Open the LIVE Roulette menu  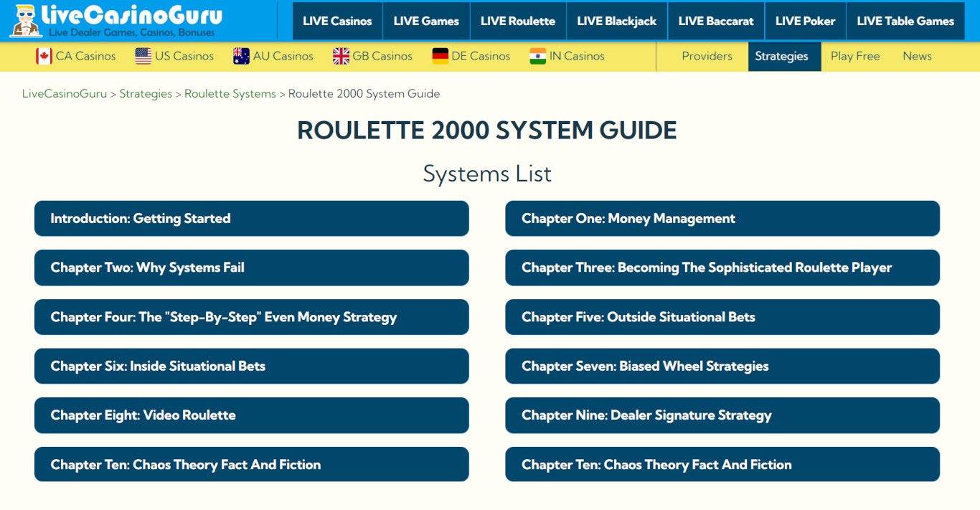(518, 21)
